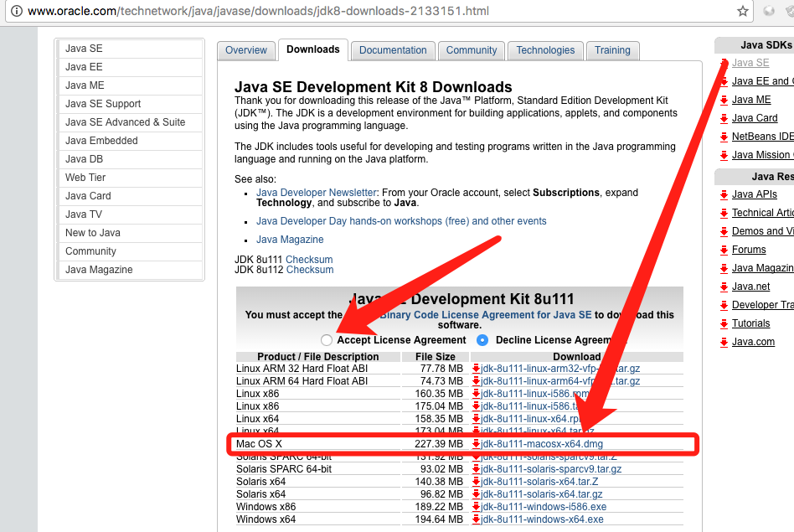
Task: Click download icon for linux-arm32 tar.gz
Action: (476, 369)
